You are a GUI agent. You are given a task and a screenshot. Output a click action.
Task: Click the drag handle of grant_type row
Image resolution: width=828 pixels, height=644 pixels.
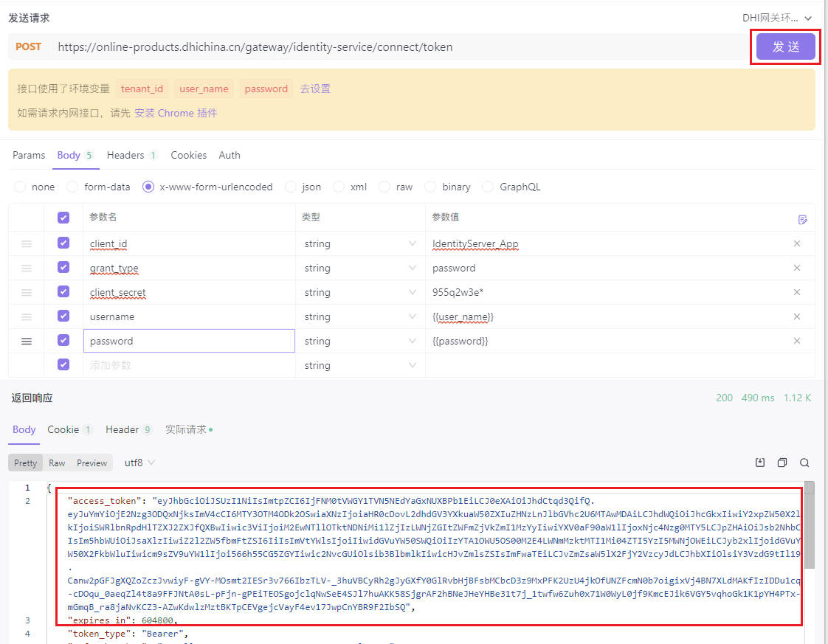[x=27, y=269]
